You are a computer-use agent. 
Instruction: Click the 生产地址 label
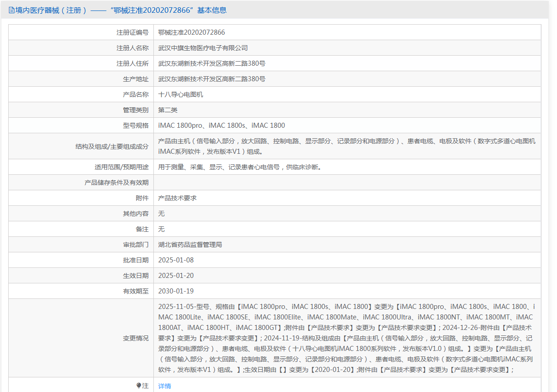coord(136,79)
